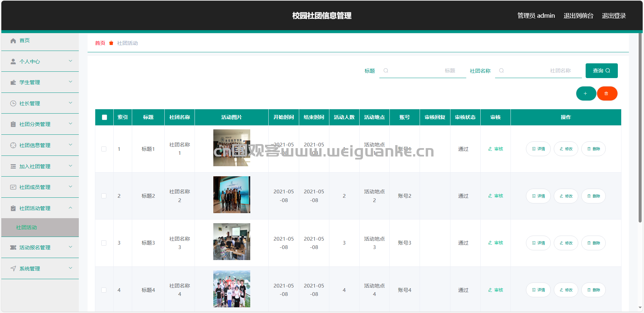Expand the 活动报名管理 menu chevron

pos(70,247)
